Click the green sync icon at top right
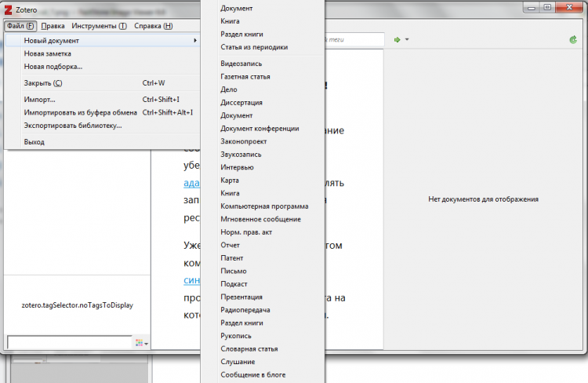The height and width of the screenshot is (383, 588). pos(573,39)
